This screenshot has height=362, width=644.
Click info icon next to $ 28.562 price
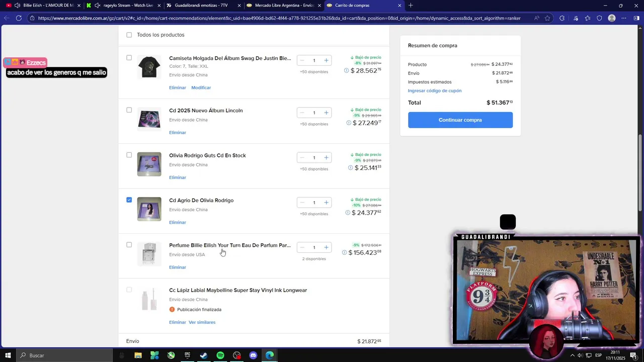[347, 70]
